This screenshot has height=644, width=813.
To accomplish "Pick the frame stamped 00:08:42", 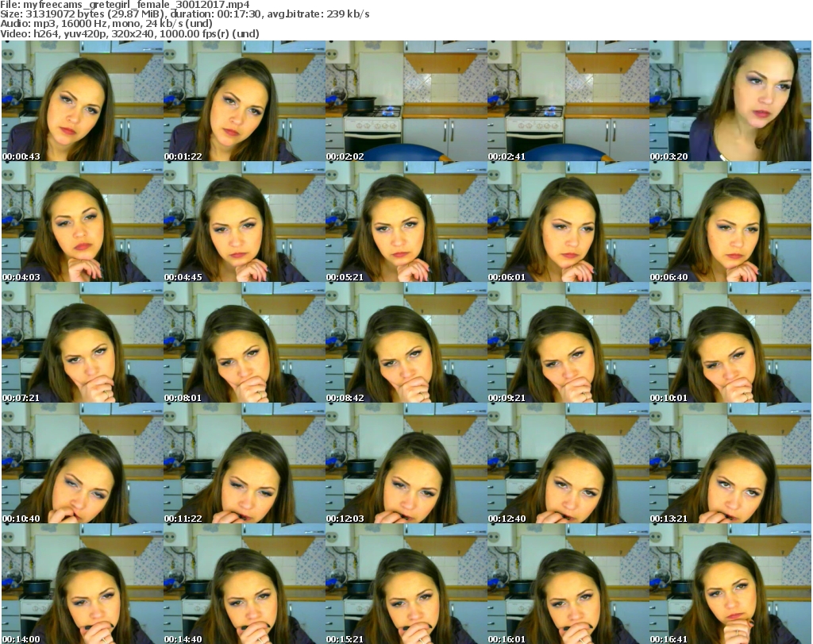I will tap(406, 343).
